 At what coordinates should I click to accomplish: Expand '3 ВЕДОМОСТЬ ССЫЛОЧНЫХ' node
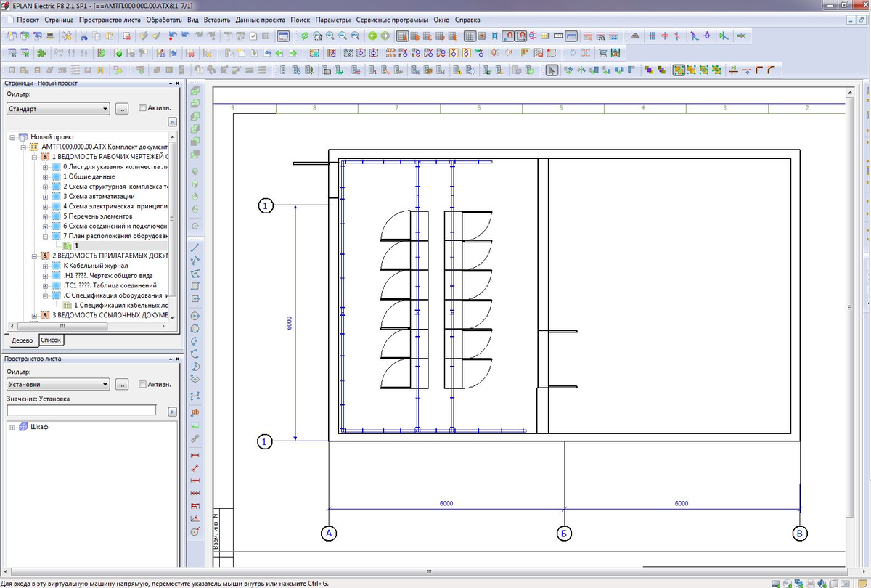[34, 315]
